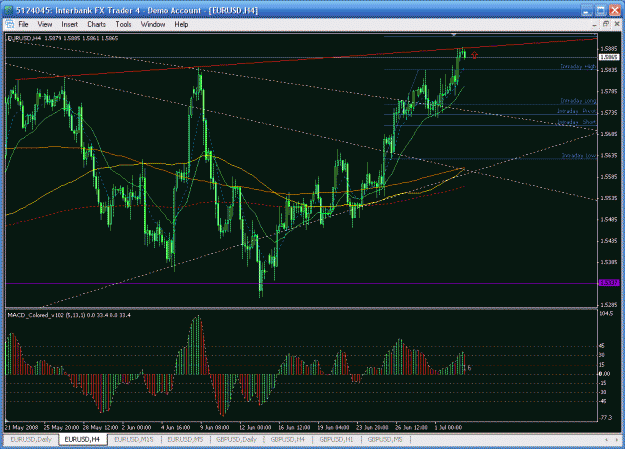Screen dimensions: 625x449
Task: Open the View menu
Action: pyautogui.click(x=45, y=24)
